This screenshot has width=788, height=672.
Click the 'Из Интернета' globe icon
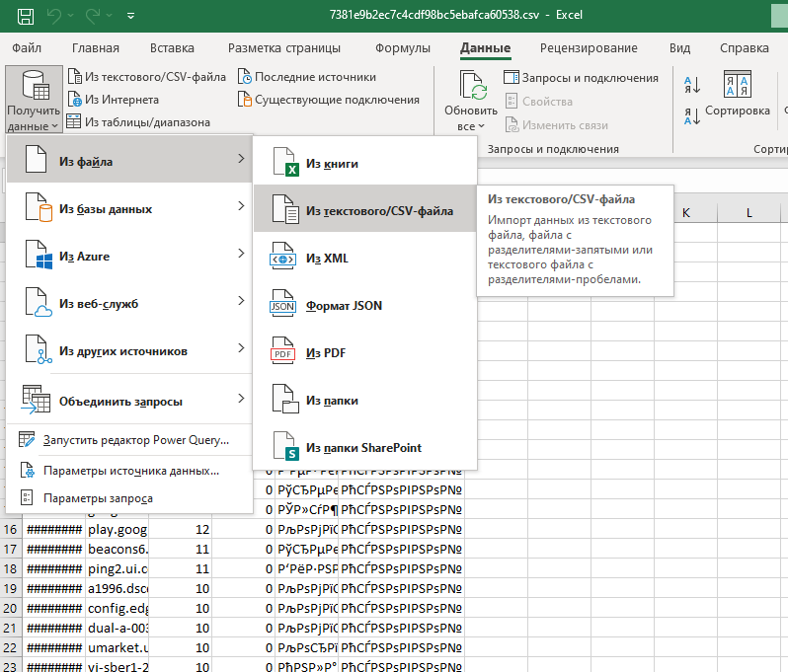[75, 100]
